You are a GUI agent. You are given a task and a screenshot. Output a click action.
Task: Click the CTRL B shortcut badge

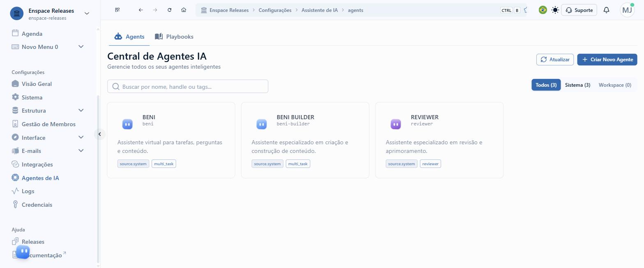coord(510,10)
